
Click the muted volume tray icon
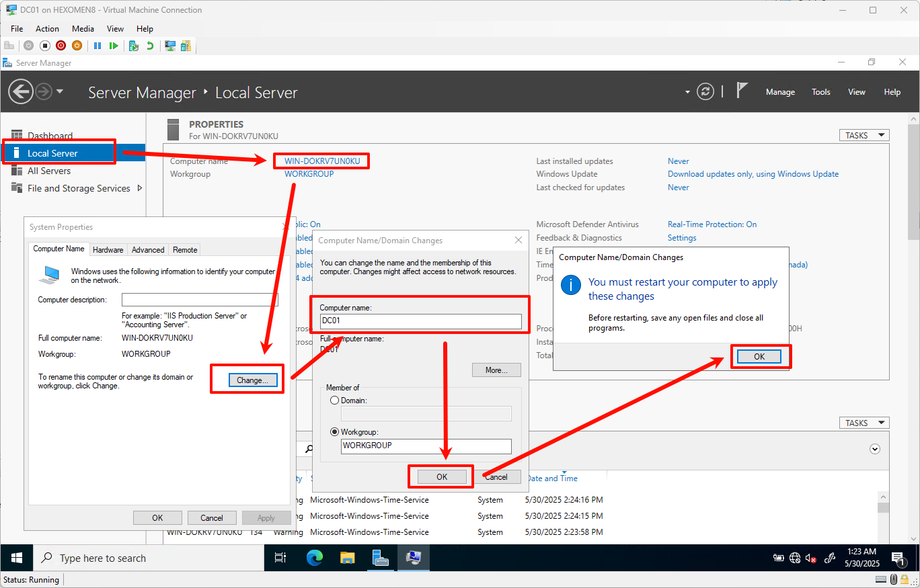pyautogui.click(x=811, y=558)
